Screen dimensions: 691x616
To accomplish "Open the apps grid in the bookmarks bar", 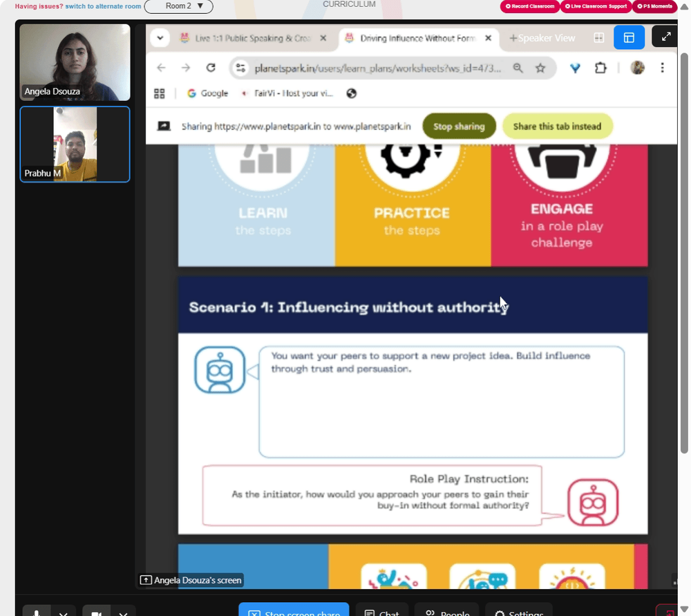I will point(159,93).
